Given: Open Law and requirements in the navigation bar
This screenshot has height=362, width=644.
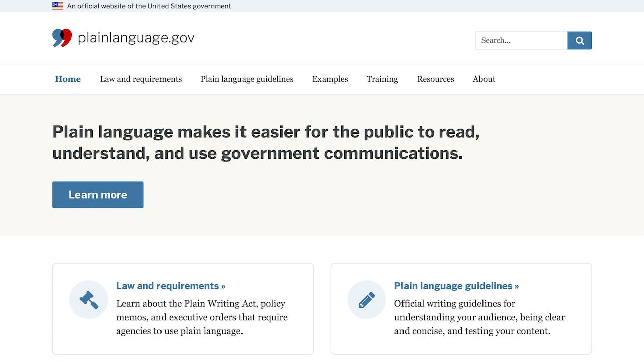Looking at the screenshot, I should [x=141, y=79].
